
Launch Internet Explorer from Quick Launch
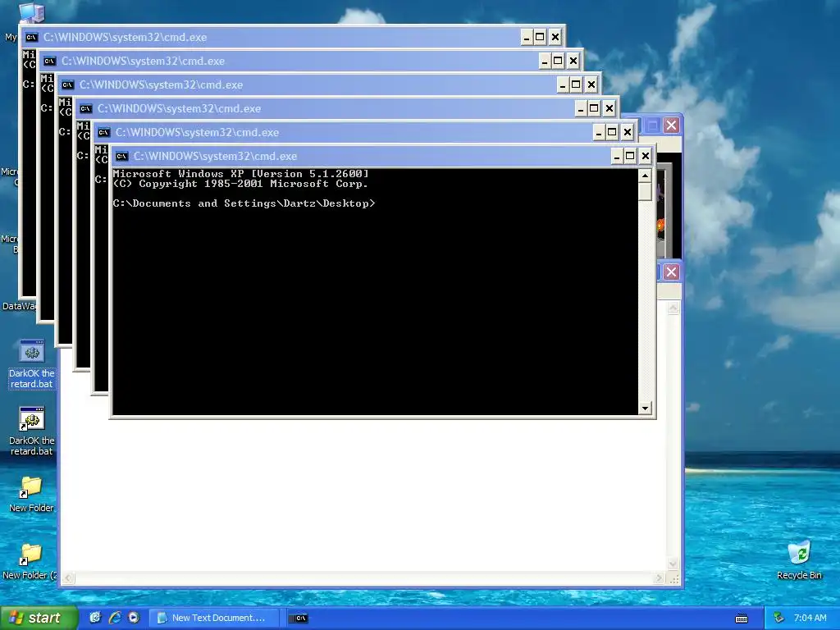(115, 618)
